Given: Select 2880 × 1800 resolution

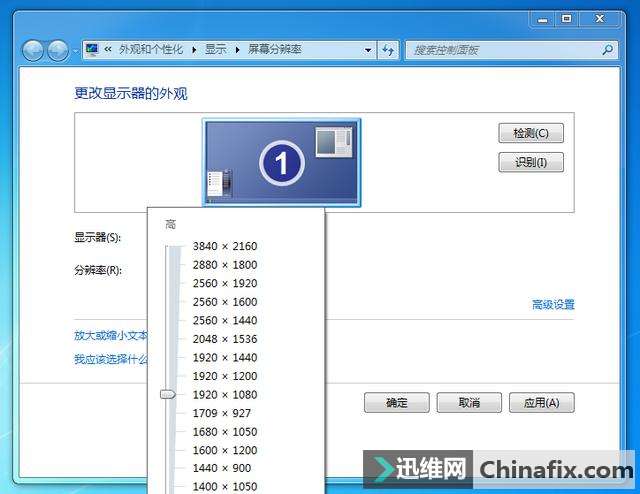Looking at the screenshot, I should coord(225,265).
